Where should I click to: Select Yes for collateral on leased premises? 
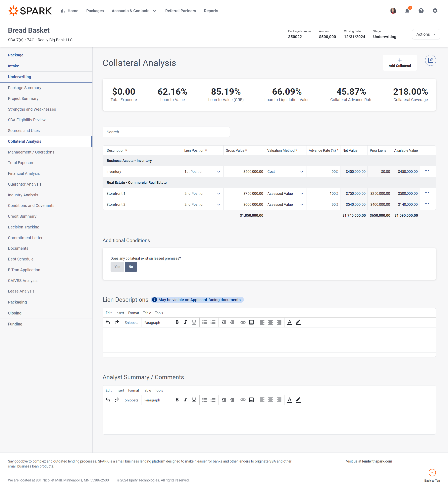117,267
